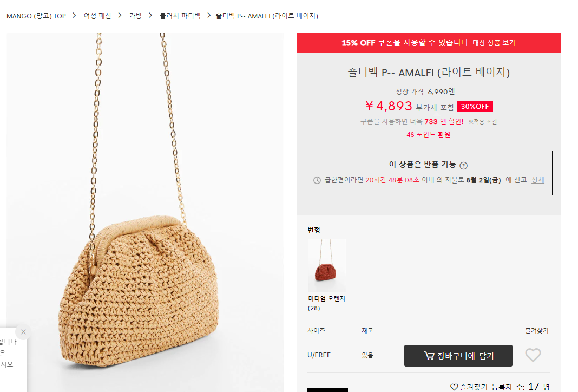Click the question mark icon next to 반품 가능
Image resolution: width=578 pixels, height=392 pixels.
coord(464,166)
